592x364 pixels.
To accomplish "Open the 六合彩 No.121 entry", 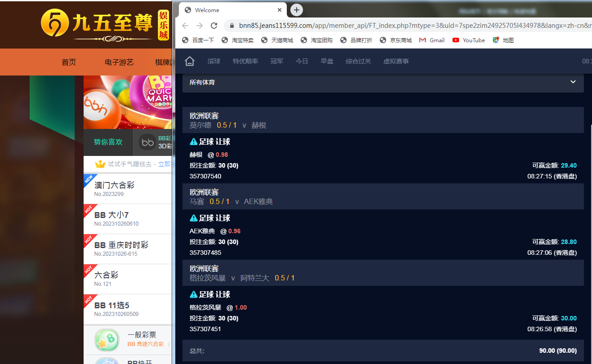I will pos(128,279).
